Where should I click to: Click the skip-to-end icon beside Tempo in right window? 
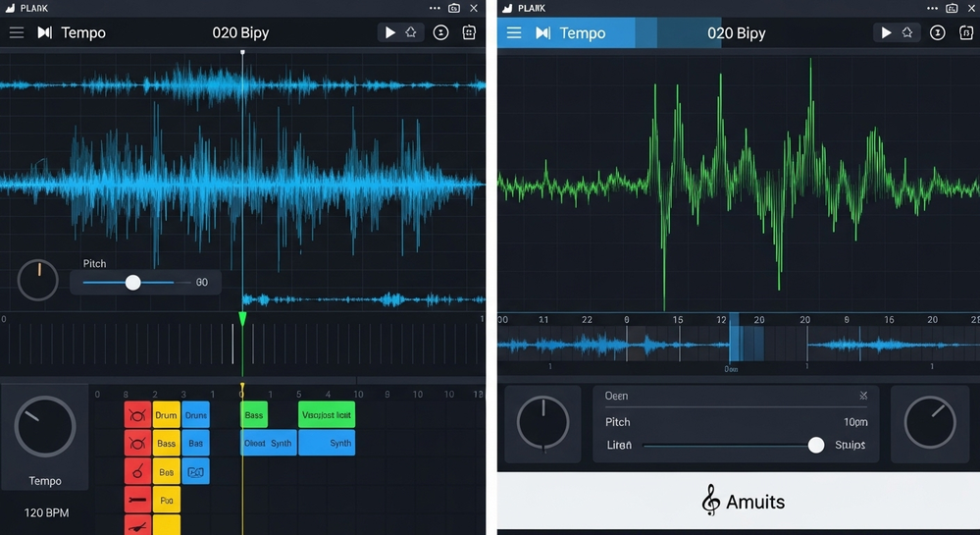click(543, 32)
